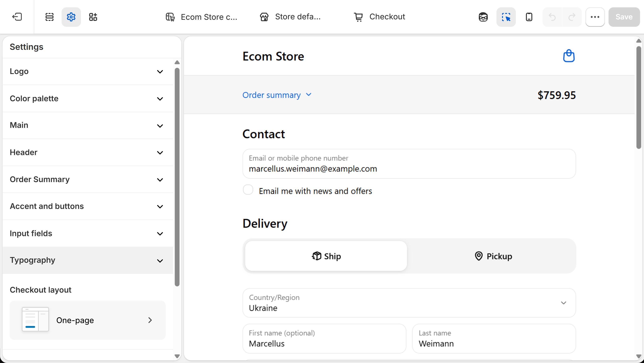
Task: Click the customer preview face icon
Action: tap(483, 17)
